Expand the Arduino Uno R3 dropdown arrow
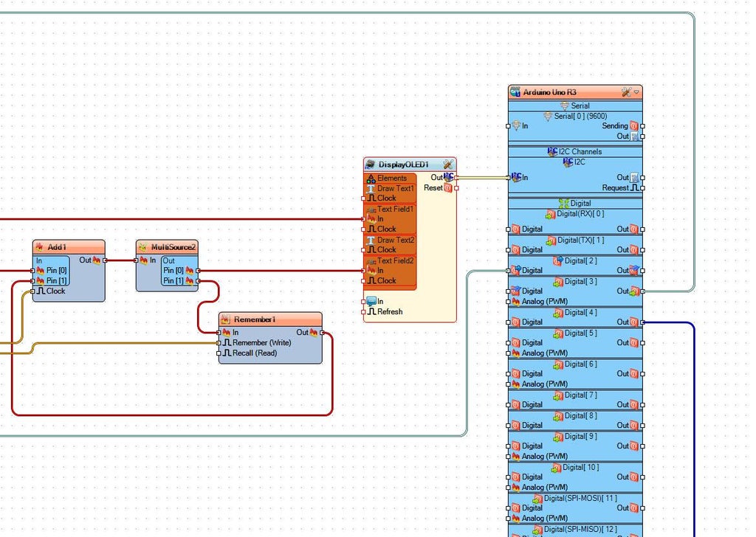Screen dimensions: 756x537 [x=636, y=92]
